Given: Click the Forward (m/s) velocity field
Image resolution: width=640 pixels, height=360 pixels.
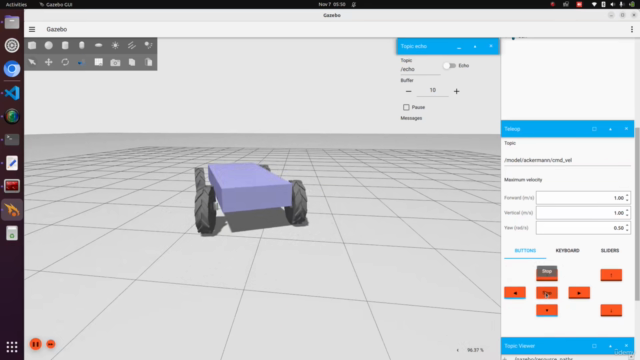Looking at the screenshot, I should pyautogui.click(x=583, y=198).
